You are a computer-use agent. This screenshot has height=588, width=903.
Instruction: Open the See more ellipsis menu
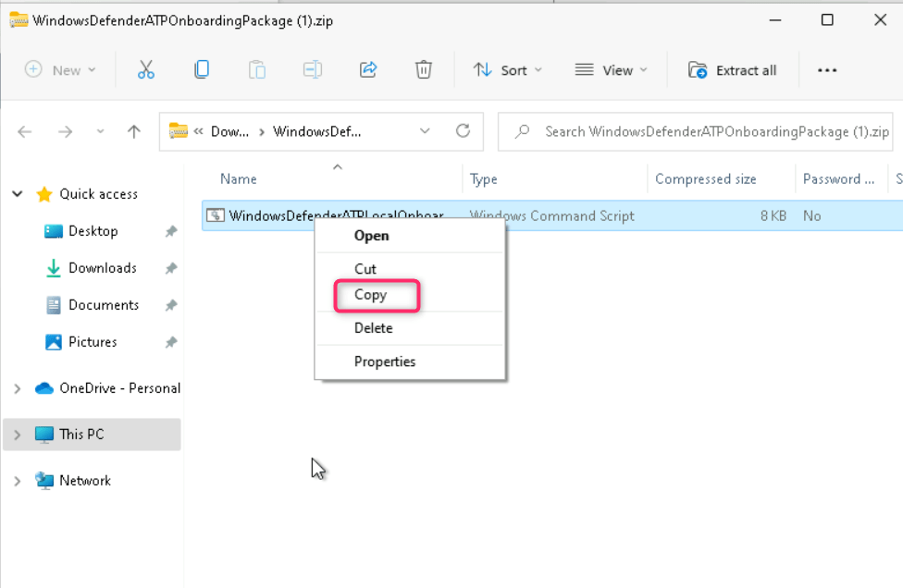click(x=827, y=70)
